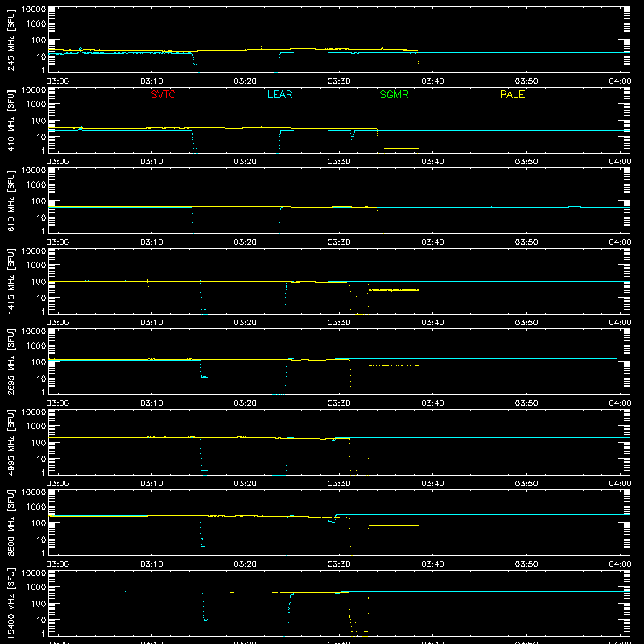Viewport: 644px width, 644px height.
Task: Select the 1415 MHz [SFU] axis label
Action: [10, 281]
